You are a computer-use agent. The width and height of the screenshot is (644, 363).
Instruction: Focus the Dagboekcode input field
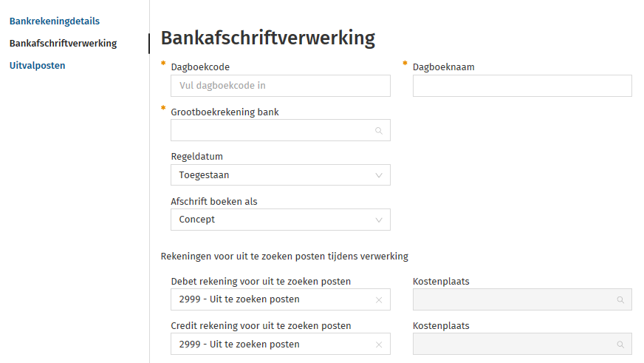pyautogui.click(x=280, y=86)
